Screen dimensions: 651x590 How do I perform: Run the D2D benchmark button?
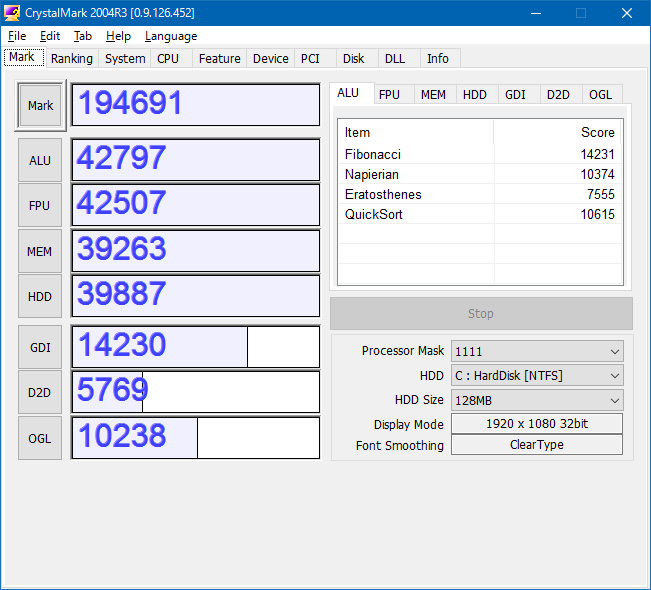pos(40,392)
